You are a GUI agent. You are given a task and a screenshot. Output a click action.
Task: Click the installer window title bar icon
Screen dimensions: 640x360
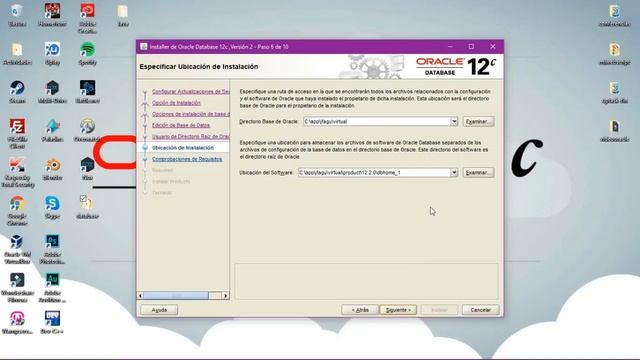pos(144,47)
